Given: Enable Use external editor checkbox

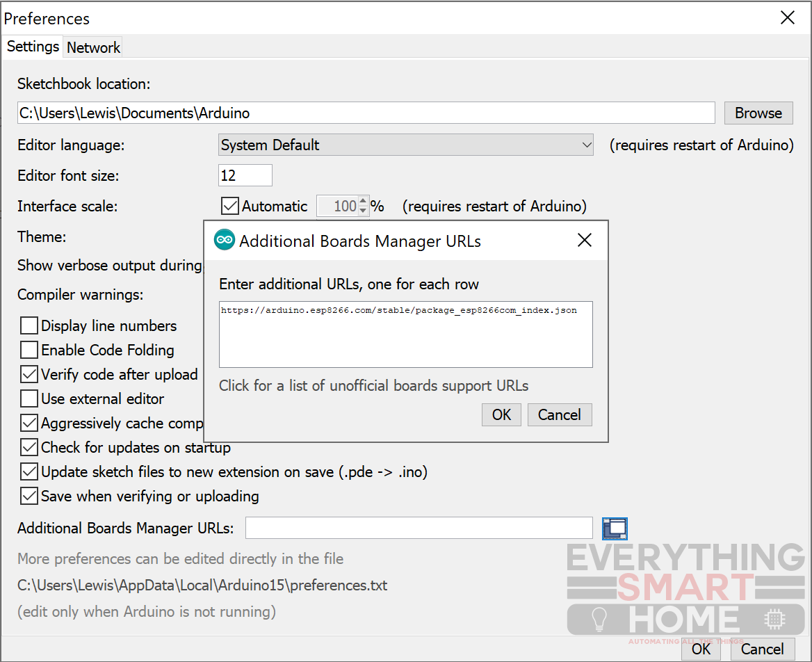Looking at the screenshot, I should click(x=29, y=399).
